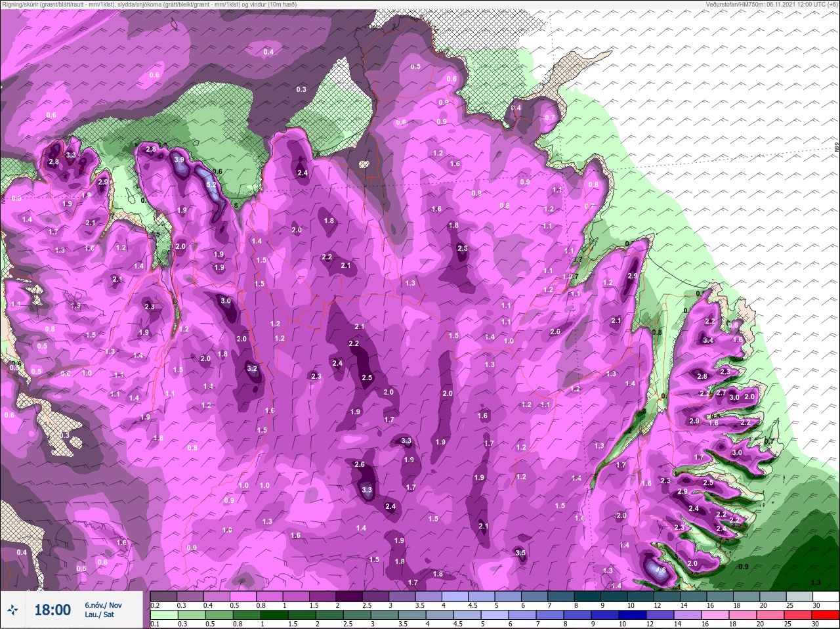Select the palest green 0.1–0.3 rain legend swatch
This screenshot has width=840, height=629.
pyautogui.click(x=164, y=615)
